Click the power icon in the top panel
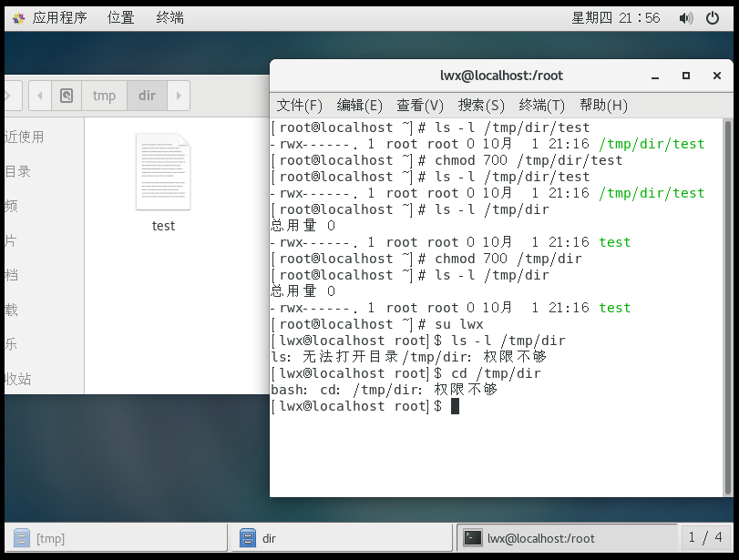Image resolution: width=739 pixels, height=560 pixels. pyautogui.click(x=713, y=17)
